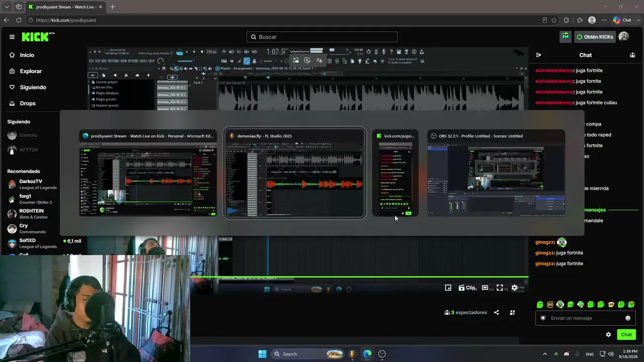
Task: Open the chat users list icon
Action: (632, 55)
